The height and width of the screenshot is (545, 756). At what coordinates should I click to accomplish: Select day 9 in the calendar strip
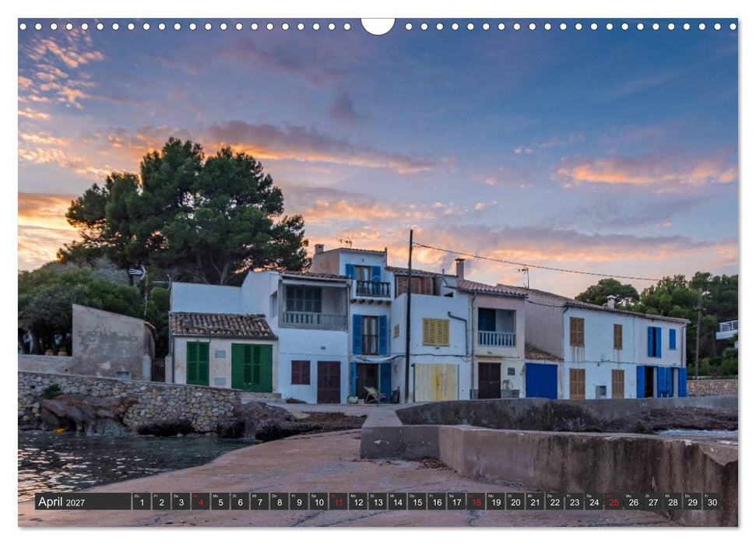(x=299, y=501)
